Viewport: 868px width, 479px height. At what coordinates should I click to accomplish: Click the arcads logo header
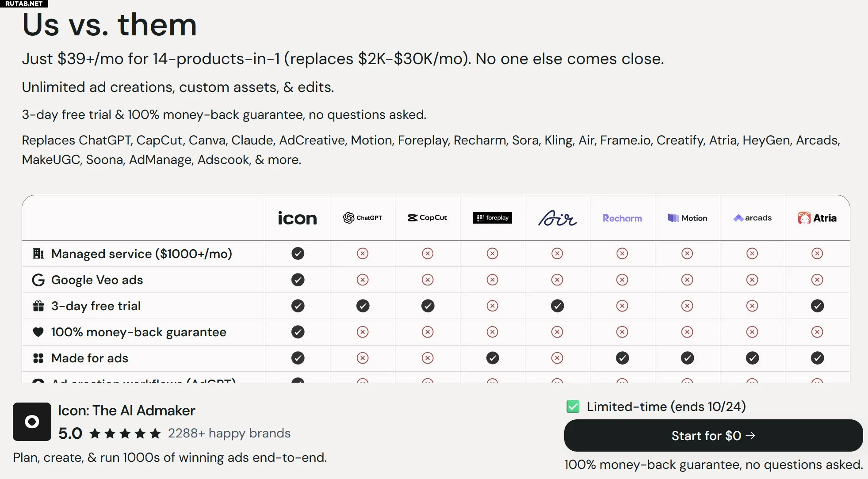752,218
